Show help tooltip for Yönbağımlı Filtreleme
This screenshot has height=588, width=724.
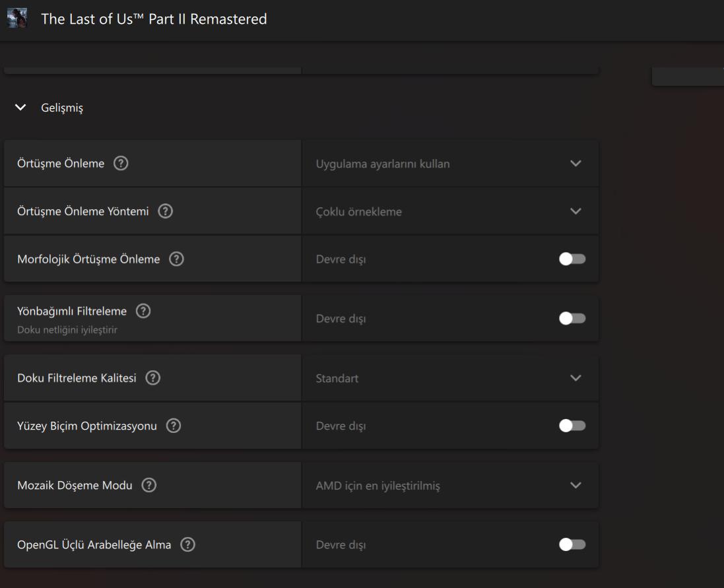pyautogui.click(x=143, y=311)
